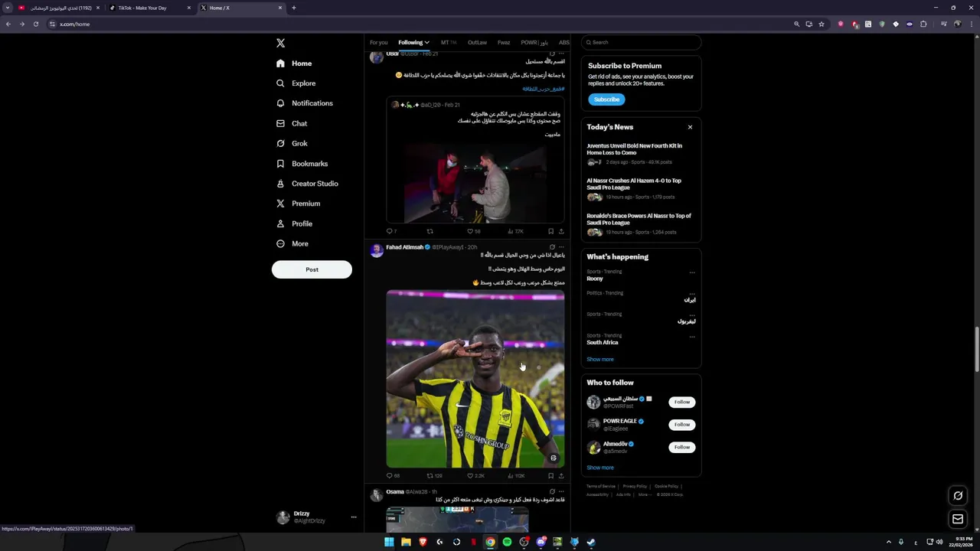Viewport: 980px width, 551px height.
Task: Click the Subscribe to Premium button
Action: tap(606, 99)
